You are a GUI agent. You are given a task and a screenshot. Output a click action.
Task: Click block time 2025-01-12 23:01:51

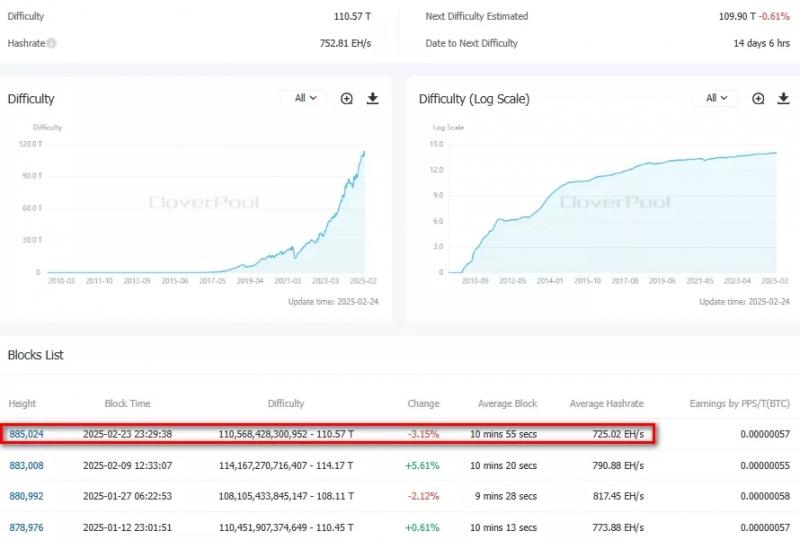coord(128,527)
